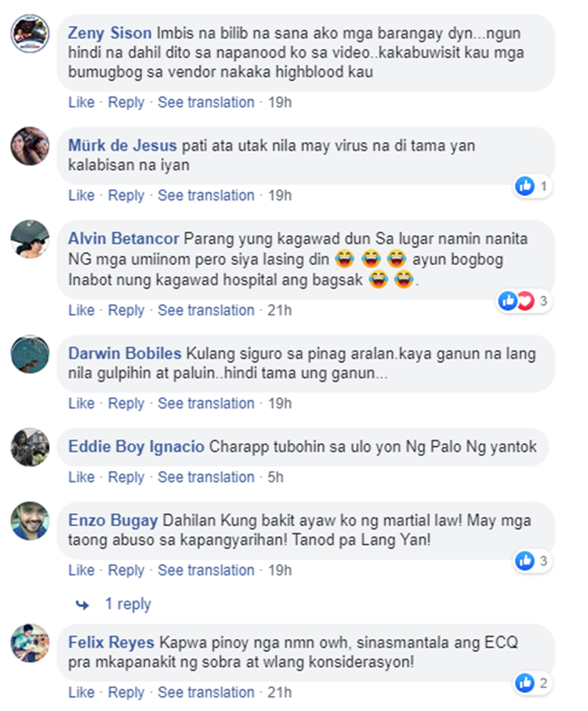The height and width of the screenshot is (711, 588).
Task: Like Alvin Betancor's comment
Action: pyautogui.click(x=82, y=310)
